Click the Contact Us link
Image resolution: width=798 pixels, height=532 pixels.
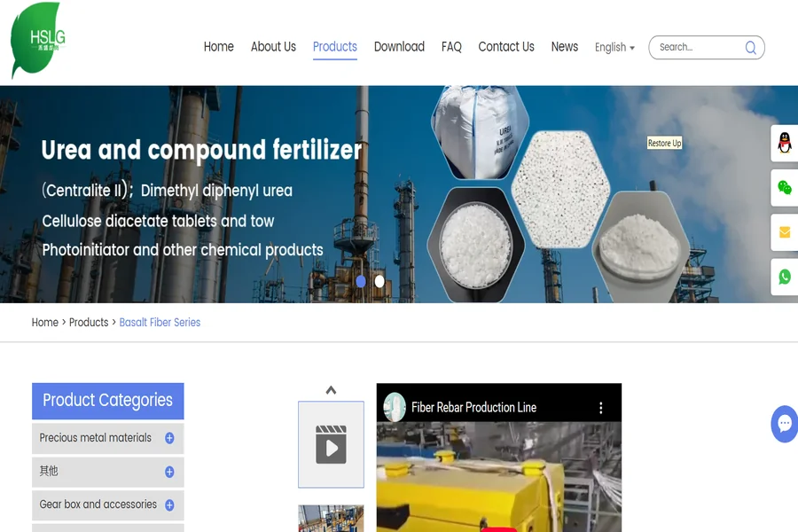pyautogui.click(x=506, y=47)
